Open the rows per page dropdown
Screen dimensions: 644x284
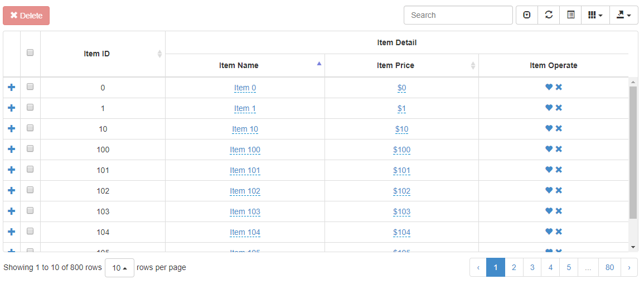point(119,268)
